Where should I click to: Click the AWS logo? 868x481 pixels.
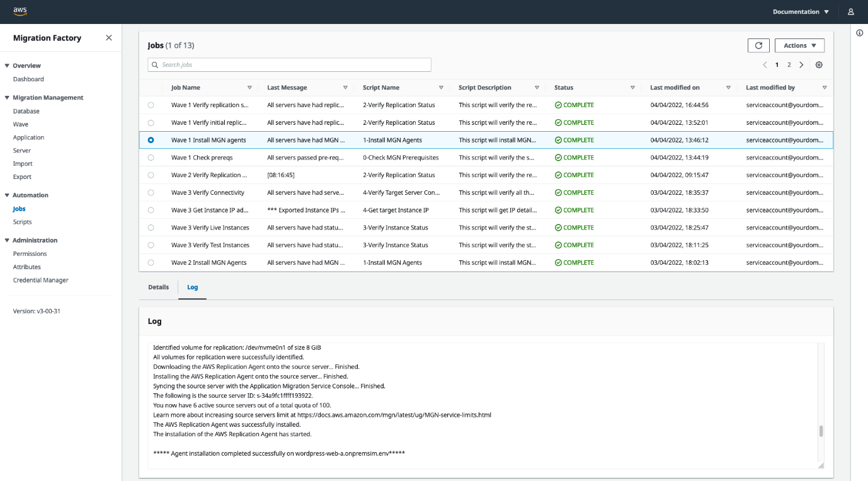point(19,11)
